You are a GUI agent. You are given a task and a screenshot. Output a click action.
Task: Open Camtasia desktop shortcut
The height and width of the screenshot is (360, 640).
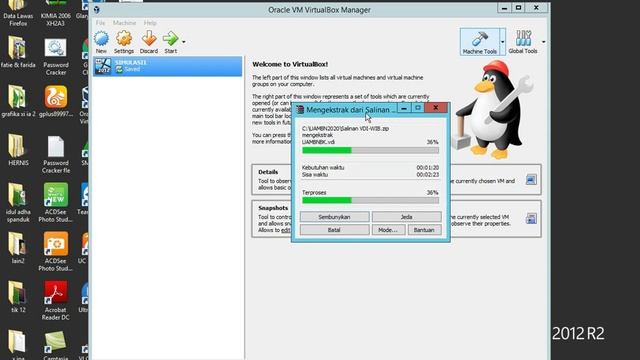pyautogui.click(x=56, y=345)
